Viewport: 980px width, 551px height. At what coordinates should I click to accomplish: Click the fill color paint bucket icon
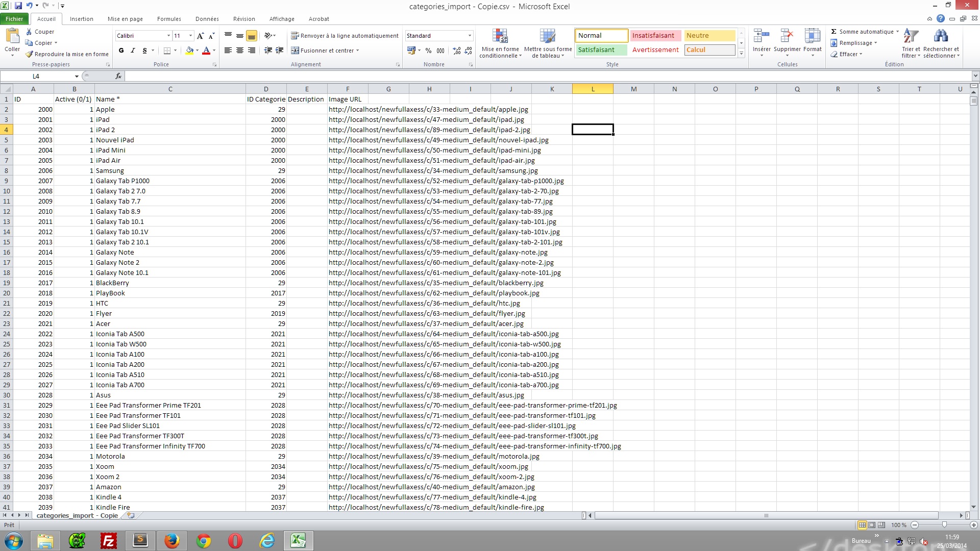tap(189, 51)
